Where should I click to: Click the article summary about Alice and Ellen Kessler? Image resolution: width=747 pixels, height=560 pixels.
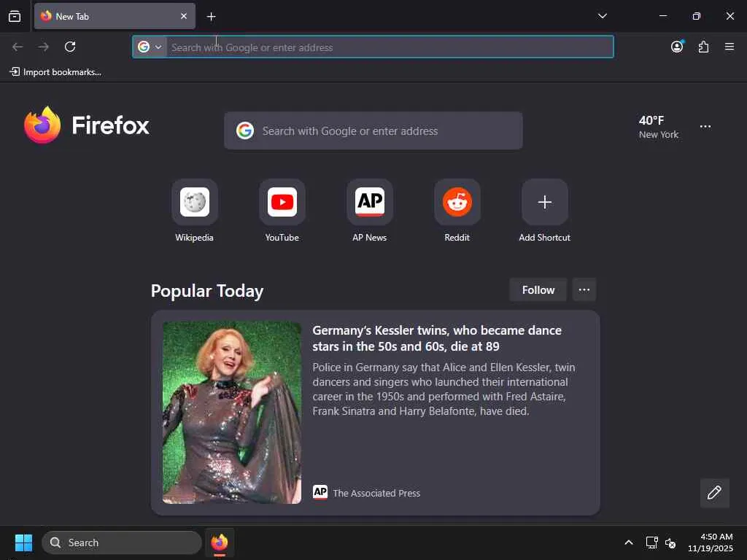tap(444, 389)
